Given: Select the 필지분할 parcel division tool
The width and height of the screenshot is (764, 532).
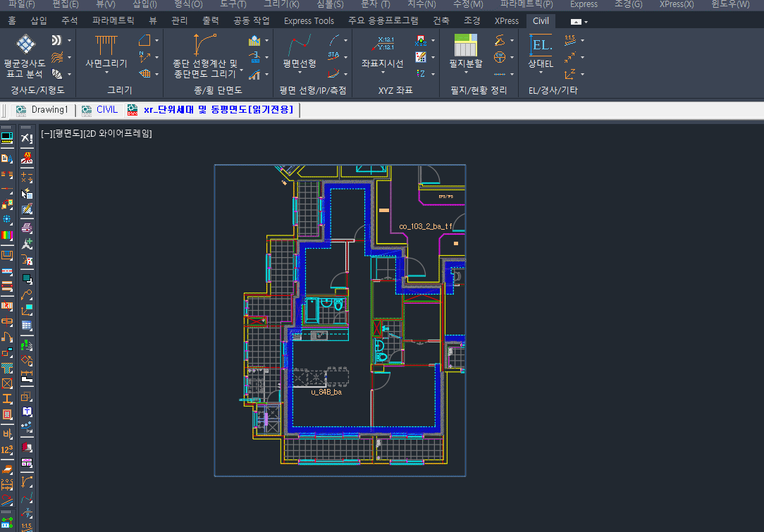Looking at the screenshot, I should [465, 47].
